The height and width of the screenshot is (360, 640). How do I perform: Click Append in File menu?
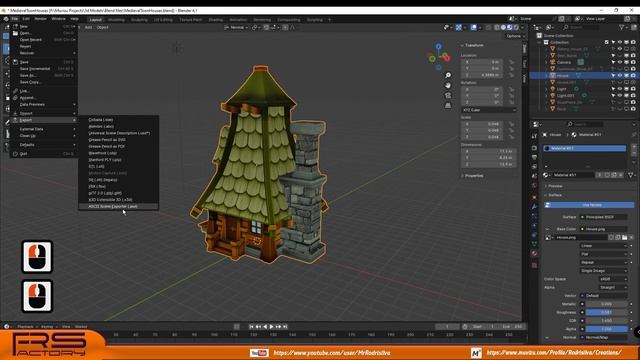(44, 98)
